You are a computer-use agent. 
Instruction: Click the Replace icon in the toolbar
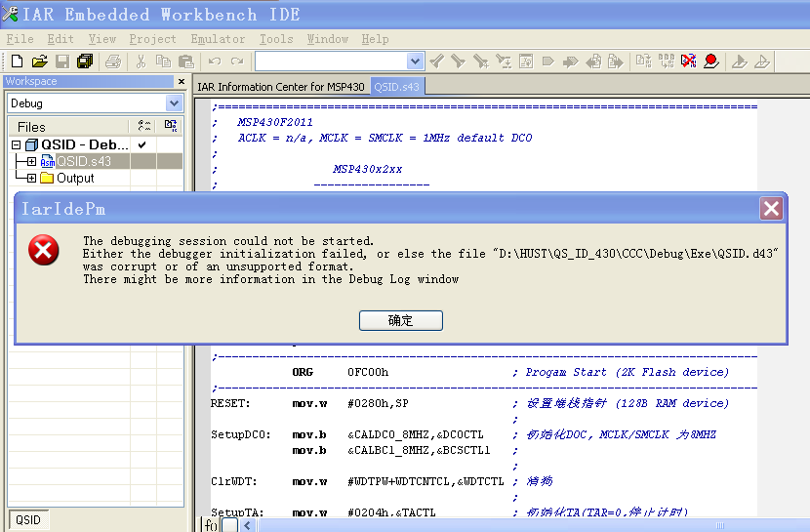coord(504,61)
